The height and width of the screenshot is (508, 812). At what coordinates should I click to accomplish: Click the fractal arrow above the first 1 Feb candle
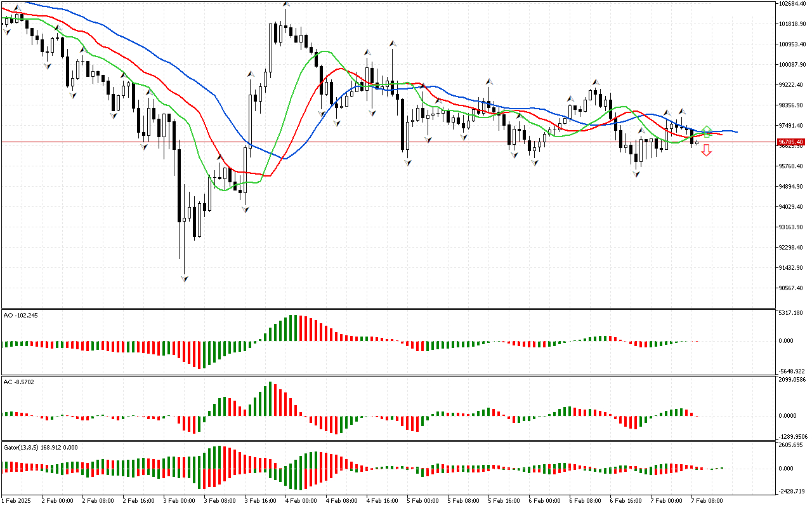click(x=17, y=8)
